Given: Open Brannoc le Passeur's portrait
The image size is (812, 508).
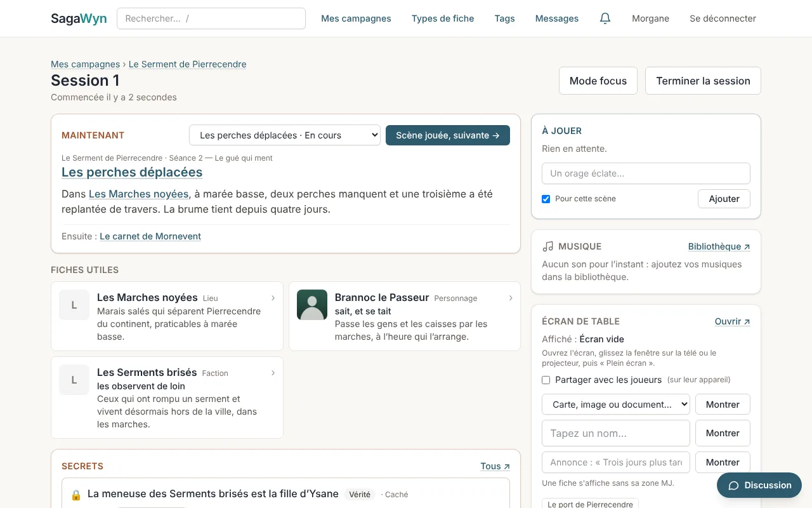Looking at the screenshot, I should (312, 305).
